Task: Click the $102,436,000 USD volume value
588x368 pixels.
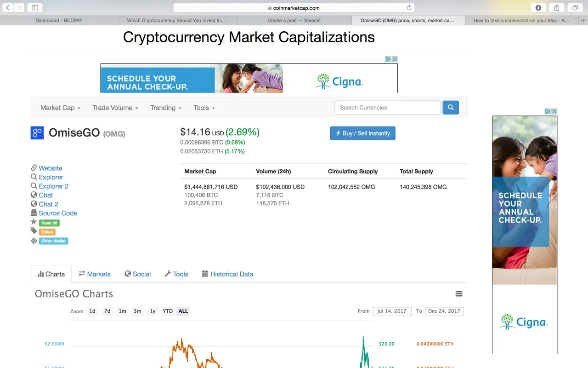Action: (x=280, y=187)
